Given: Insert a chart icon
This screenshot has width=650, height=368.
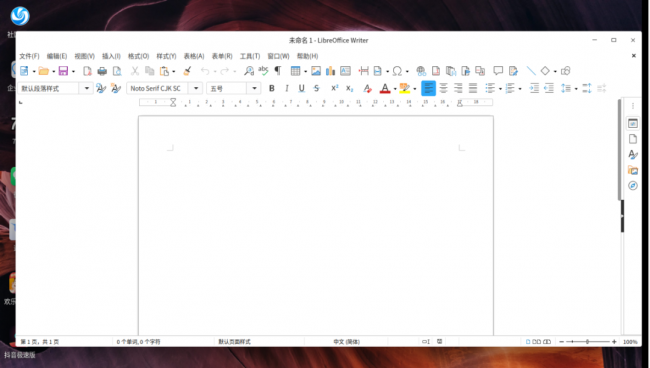Looking at the screenshot, I should click(x=330, y=71).
